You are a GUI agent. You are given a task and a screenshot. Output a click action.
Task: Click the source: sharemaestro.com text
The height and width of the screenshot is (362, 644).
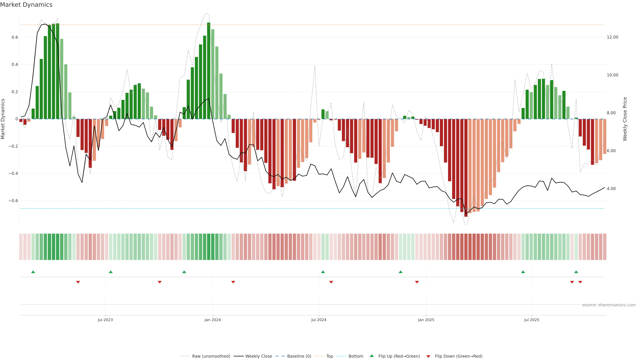pos(609,305)
